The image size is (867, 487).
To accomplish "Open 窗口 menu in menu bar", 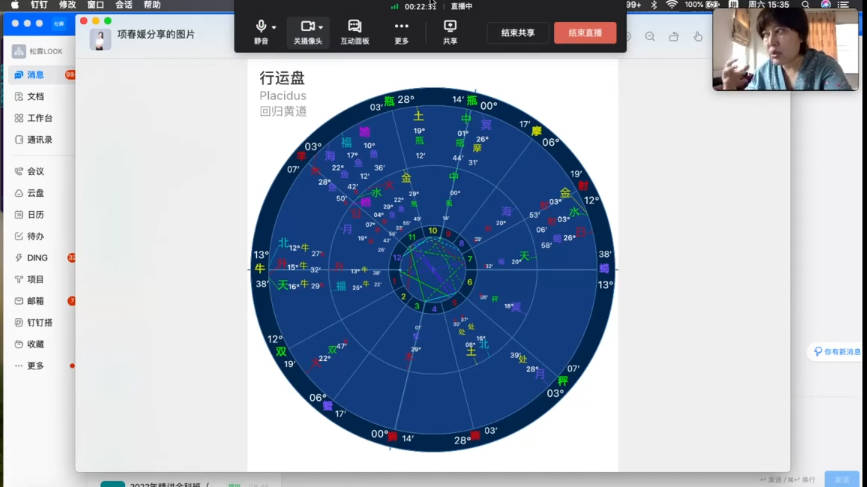I will coord(95,5).
